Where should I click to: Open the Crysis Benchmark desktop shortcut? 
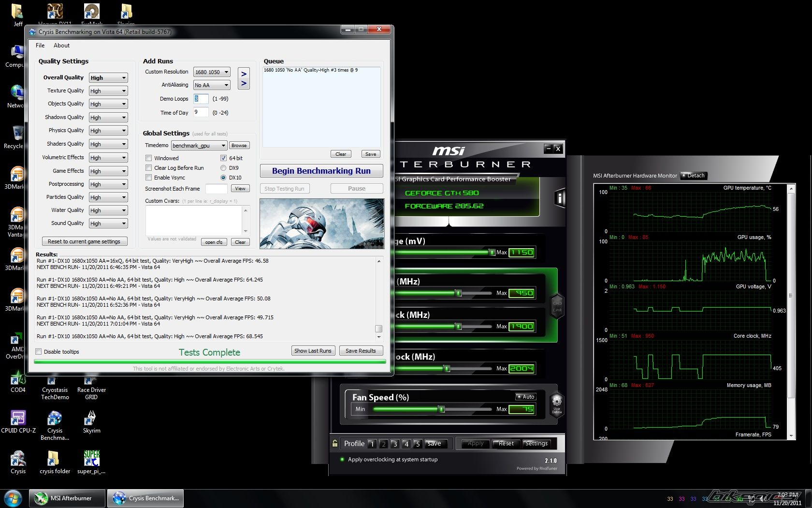[55, 425]
